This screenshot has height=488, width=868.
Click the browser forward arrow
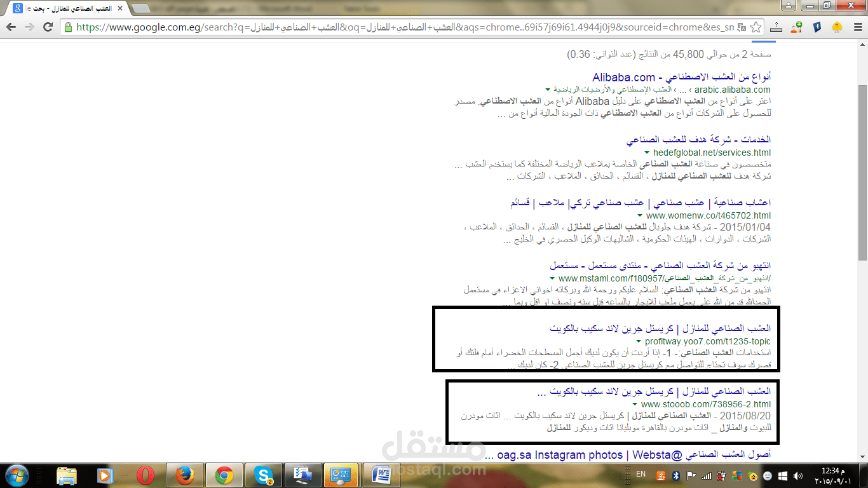[x=29, y=27]
